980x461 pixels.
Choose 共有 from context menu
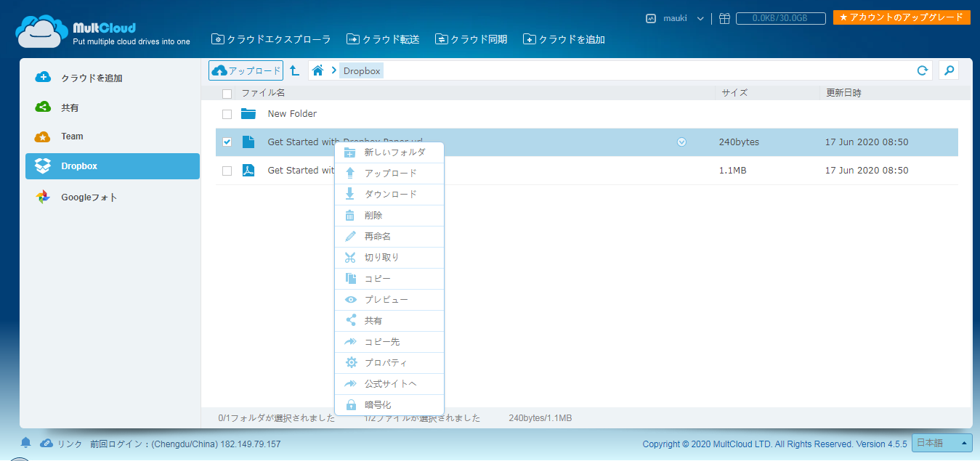(x=389, y=321)
